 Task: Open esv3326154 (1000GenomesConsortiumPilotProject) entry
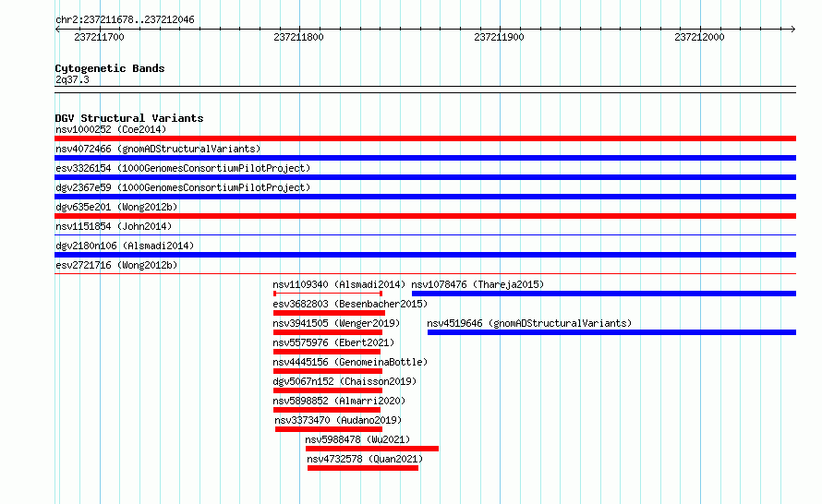tap(183, 168)
